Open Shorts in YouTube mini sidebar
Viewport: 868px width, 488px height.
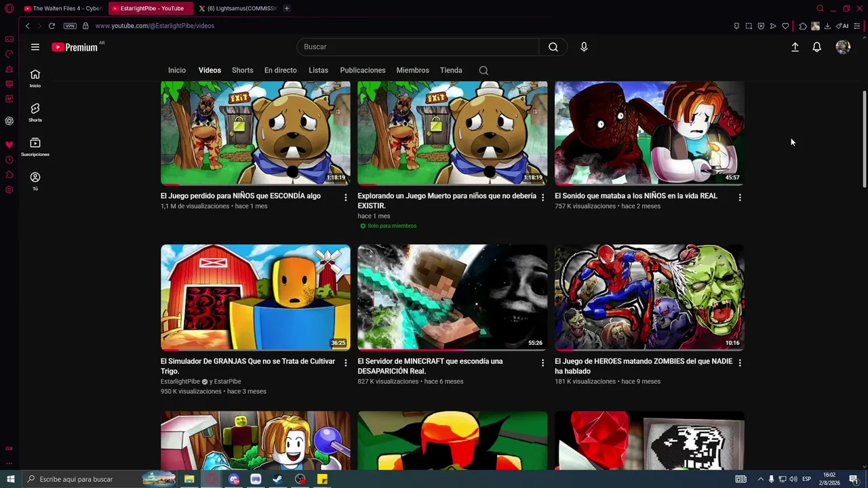35,113
